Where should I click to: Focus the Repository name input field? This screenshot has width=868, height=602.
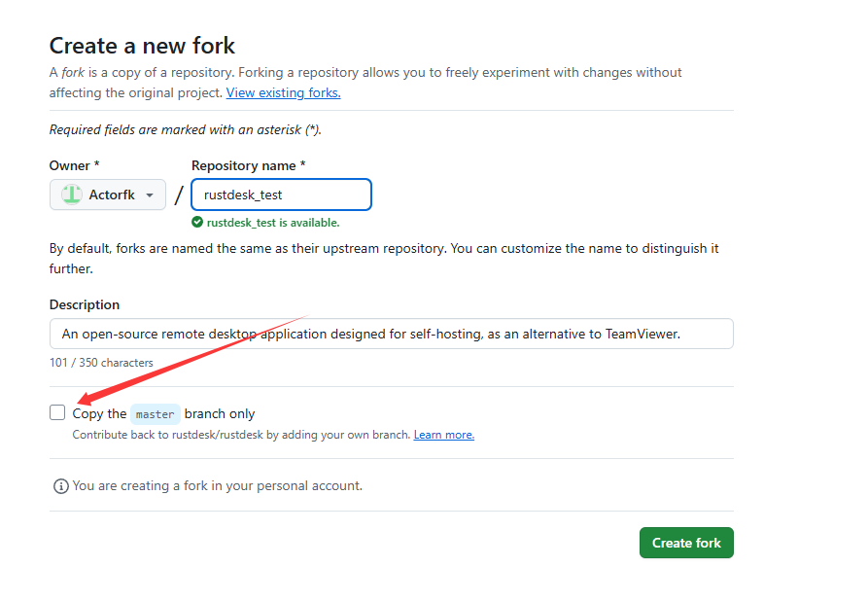point(282,195)
